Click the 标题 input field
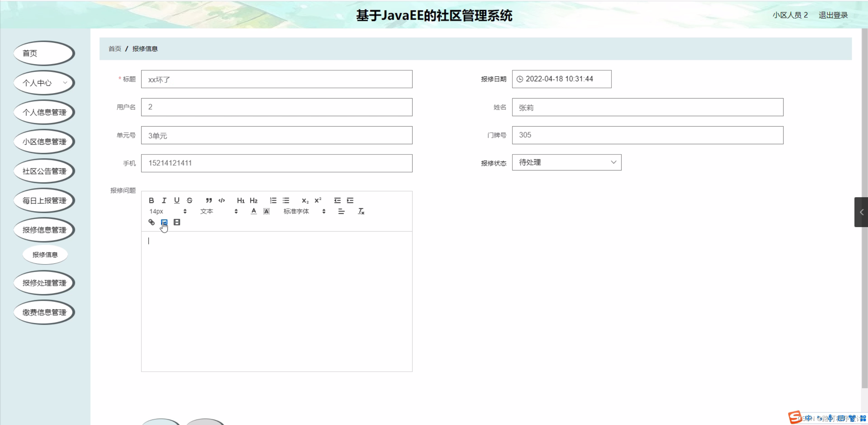The width and height of the screenshot is (868, 425). [277, 79]
